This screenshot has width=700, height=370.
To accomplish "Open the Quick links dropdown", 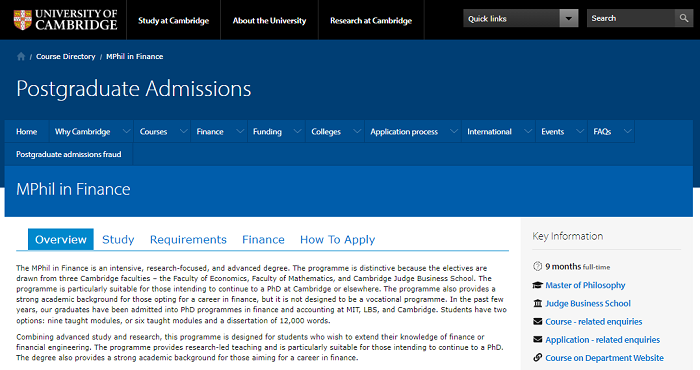I will (x=521, y=18).
